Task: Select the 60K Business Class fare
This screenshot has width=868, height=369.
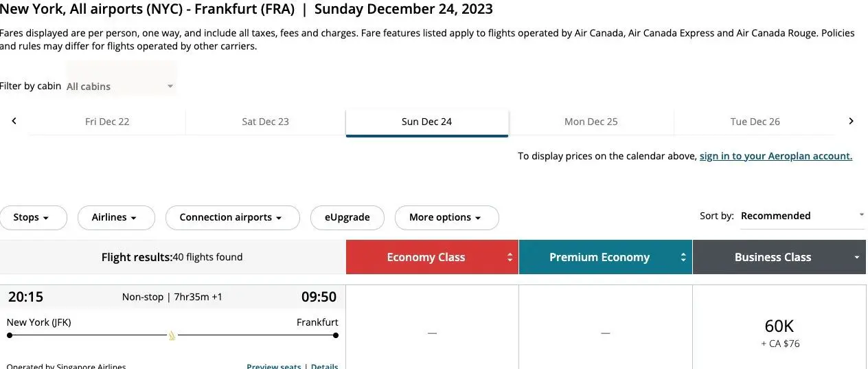Action: point(779,332)
